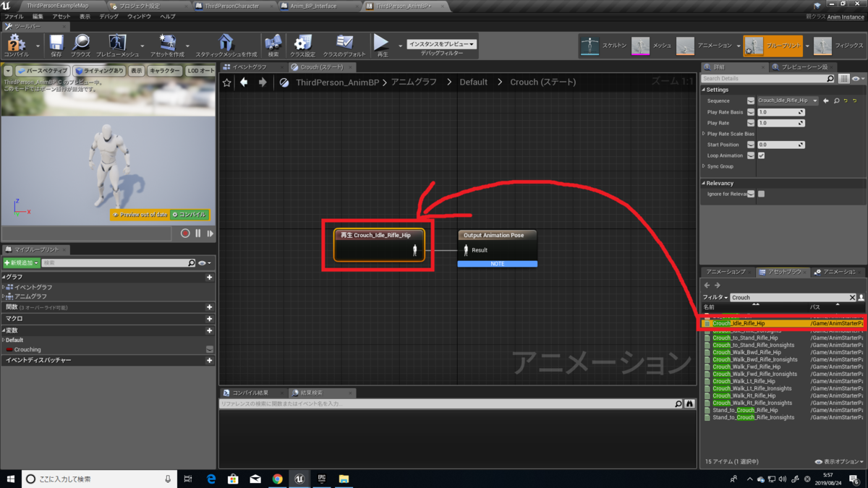Click the ライティングあり view mode button

click(99, 71)
